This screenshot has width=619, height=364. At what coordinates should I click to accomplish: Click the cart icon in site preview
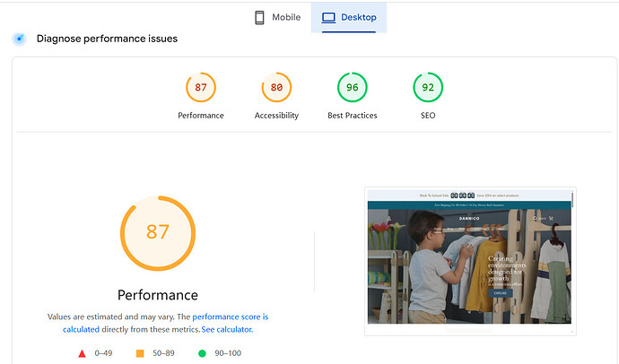551,217
